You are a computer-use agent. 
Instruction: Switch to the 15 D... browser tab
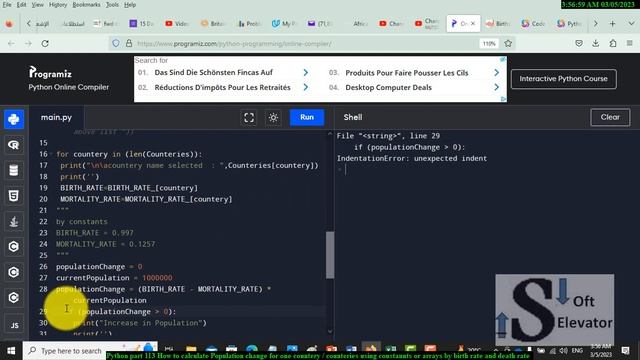coord(141,24)
